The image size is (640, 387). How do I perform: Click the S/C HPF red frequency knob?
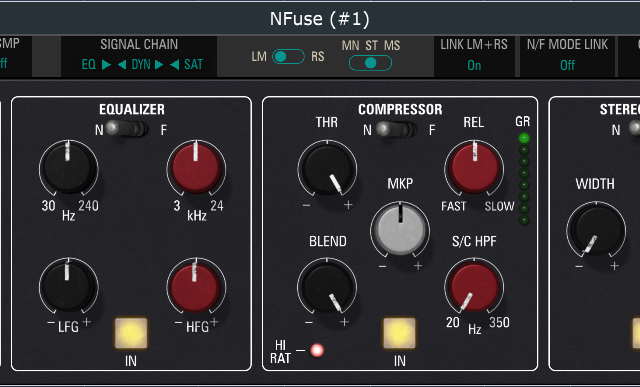coord(473,286)
